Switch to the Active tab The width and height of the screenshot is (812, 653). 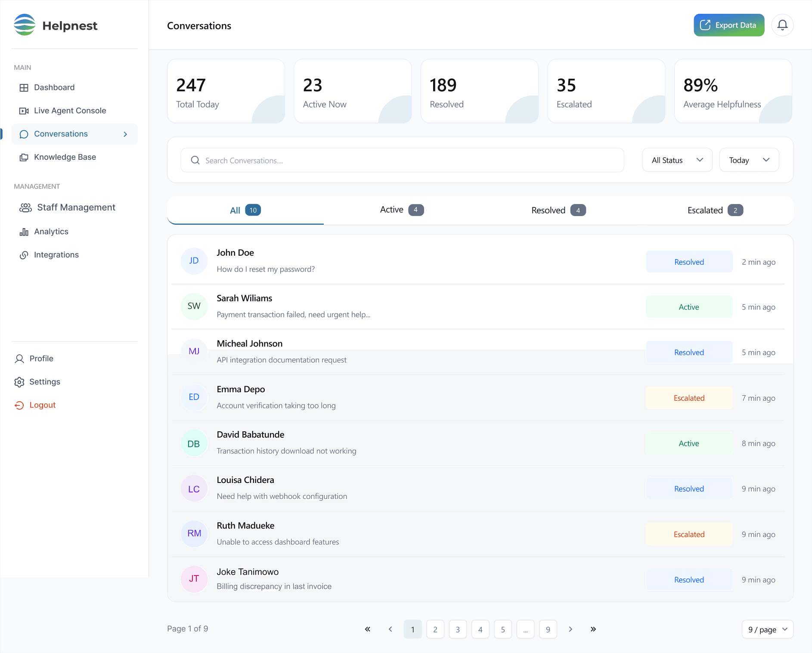tap(402, 210)
